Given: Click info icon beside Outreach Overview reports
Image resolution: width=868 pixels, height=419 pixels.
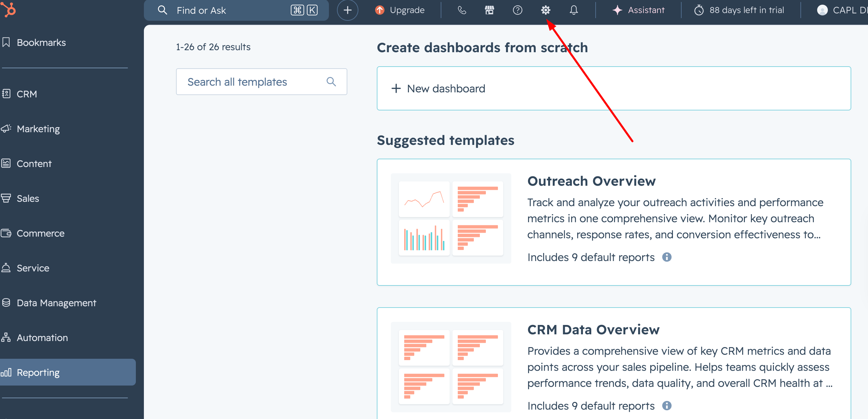Looking at the screenshot, I should [667, 257].
